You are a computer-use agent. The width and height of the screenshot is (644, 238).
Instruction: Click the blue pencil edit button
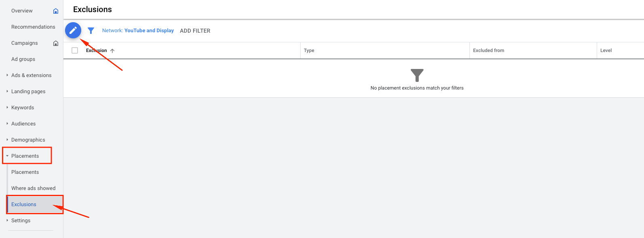tap(73, 30)
